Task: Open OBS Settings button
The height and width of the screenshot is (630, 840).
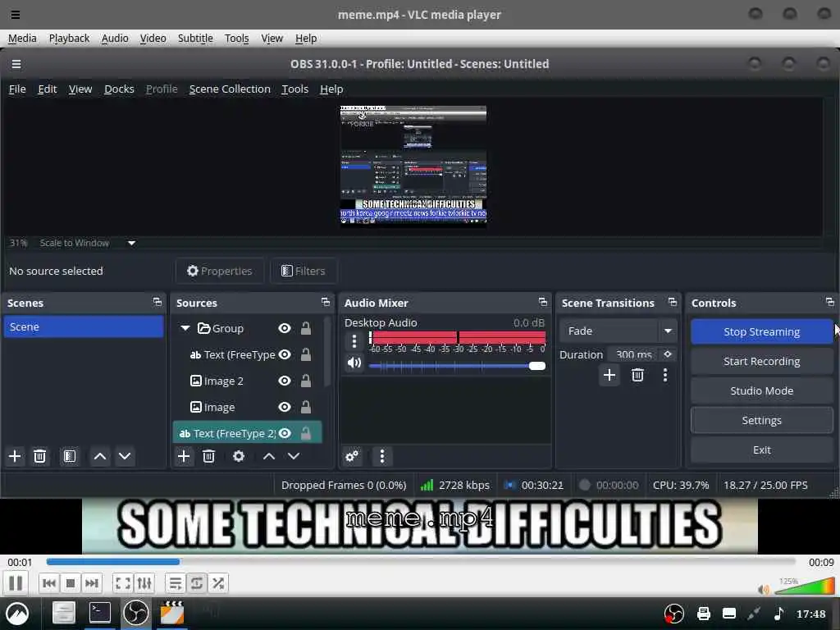Action: click(761, 421)
